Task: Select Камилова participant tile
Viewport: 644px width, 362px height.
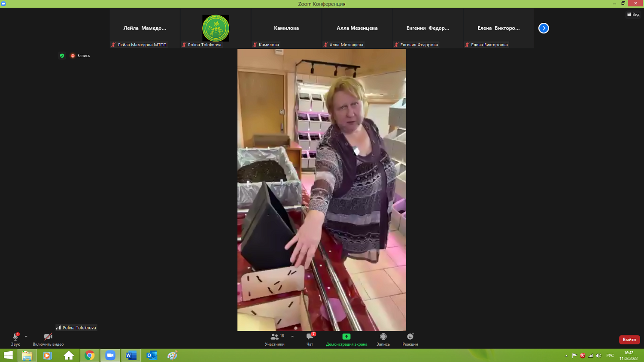Action: [x=286, y=28]
